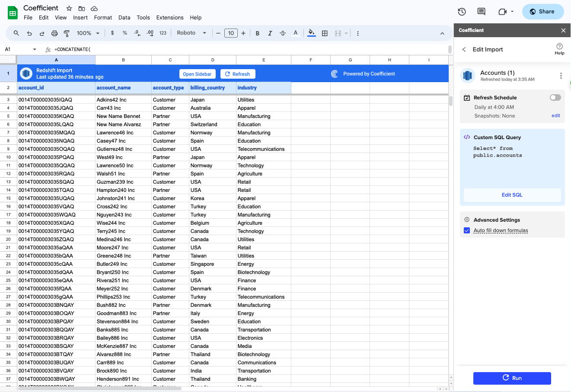Click the font size input field
The height and width of the screenshot is (392, 571).
pos(231,33)
